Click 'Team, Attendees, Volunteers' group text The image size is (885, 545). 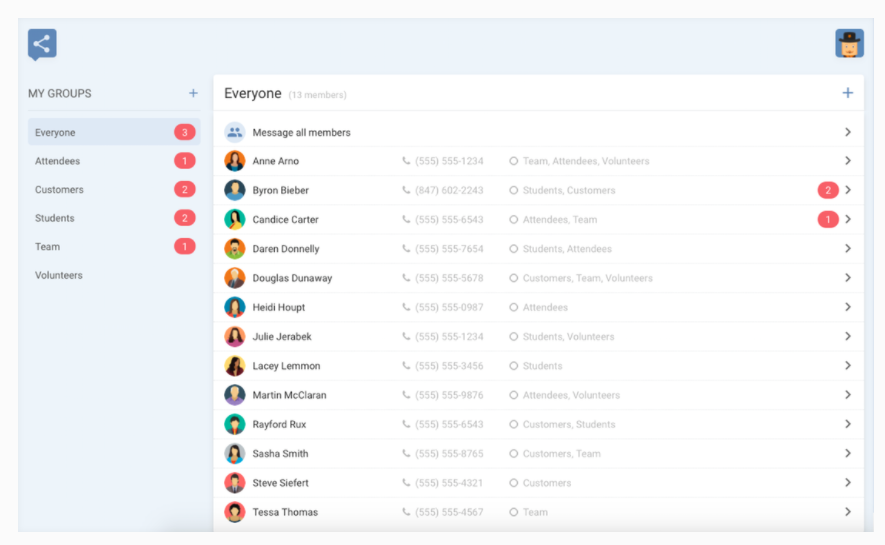[x=586, y=161]
